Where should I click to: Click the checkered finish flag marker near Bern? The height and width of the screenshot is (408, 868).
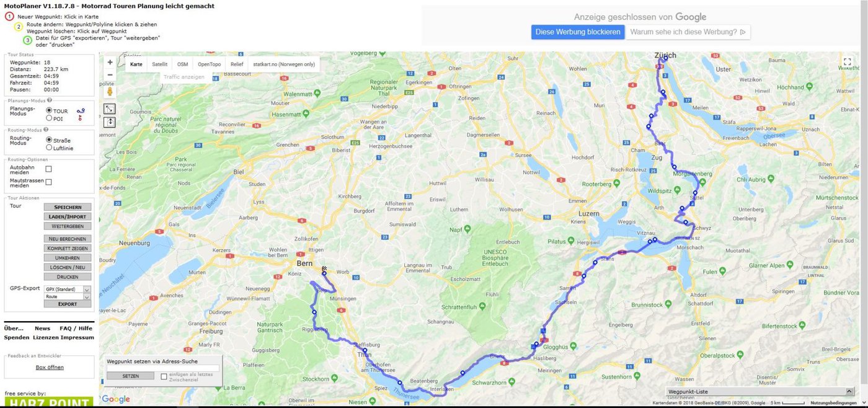[324, 269]
